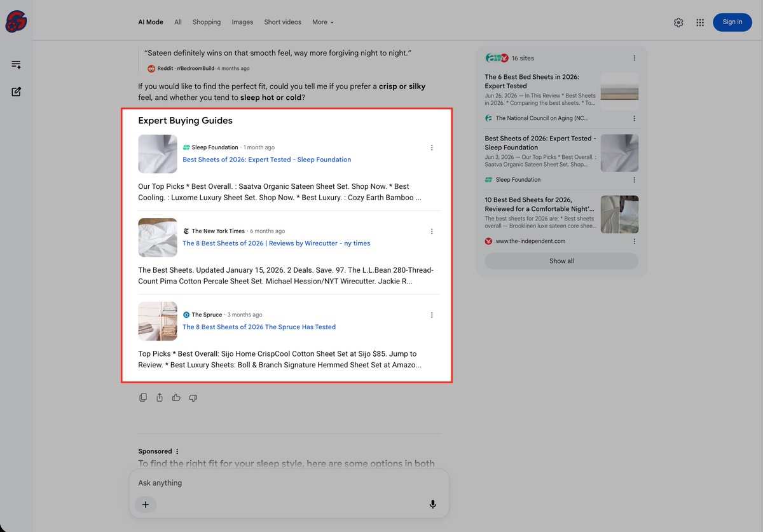Image resolution: width=763 pixels, height=532 pixels.
Task: Click the Expert Buying Guides heading
Action: pos(185,121)
